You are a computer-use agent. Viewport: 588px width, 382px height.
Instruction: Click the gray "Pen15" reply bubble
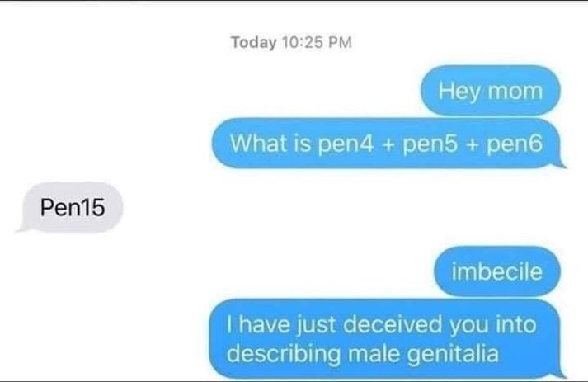pos(70,207)
